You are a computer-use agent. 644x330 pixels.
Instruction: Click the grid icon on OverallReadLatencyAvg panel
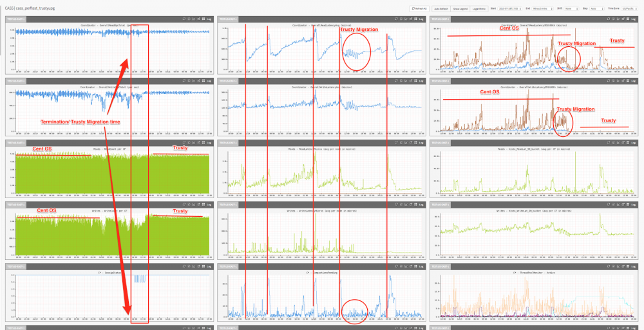(x=415, y=19)
